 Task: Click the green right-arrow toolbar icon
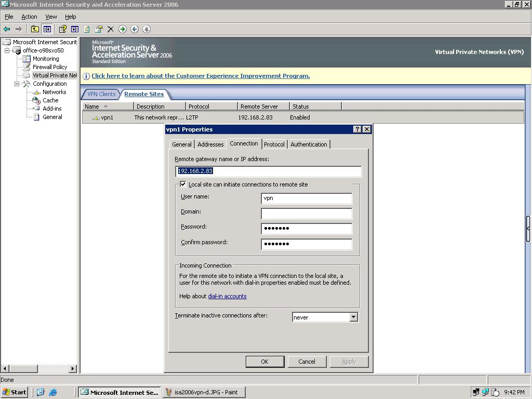click(x=123, y=29)
